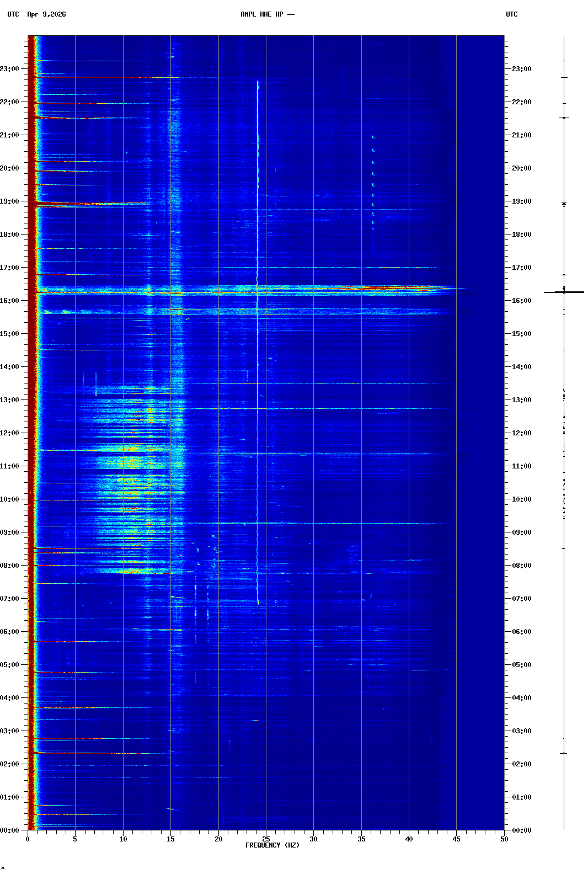Select the 07:00 time label on the right axis
Viewport: 588px width, 874px height.
click(521, 599)
